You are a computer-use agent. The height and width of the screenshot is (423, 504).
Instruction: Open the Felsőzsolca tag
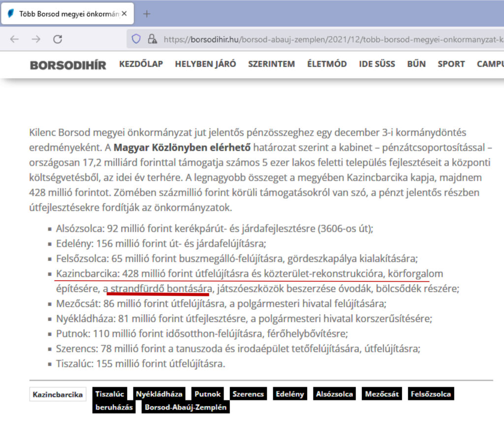coord(431,394)
